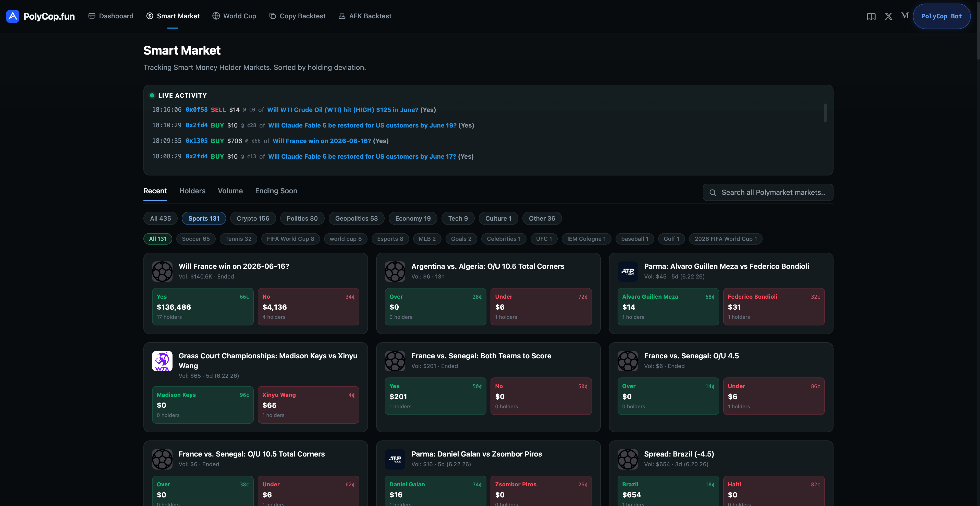Viewport: 980px width, 506px height.
Task: Click Yes $201 Both Teams to Score box
Action: 435,396
